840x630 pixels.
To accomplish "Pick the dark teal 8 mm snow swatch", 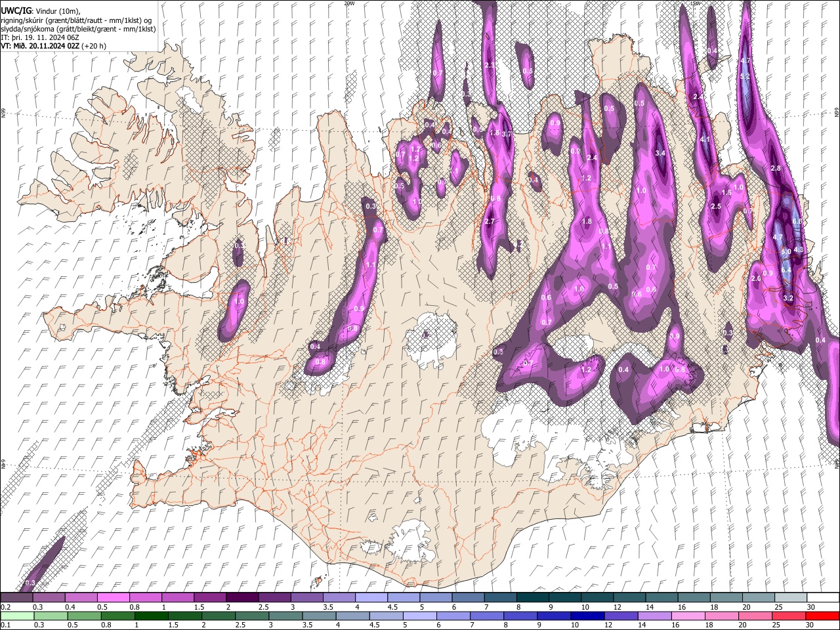I will point(532,597).
